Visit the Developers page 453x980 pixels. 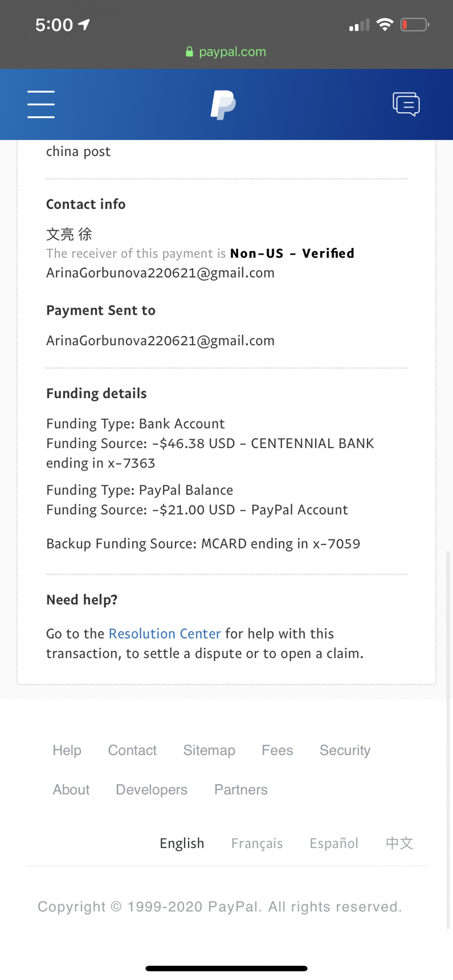point(152,789)
